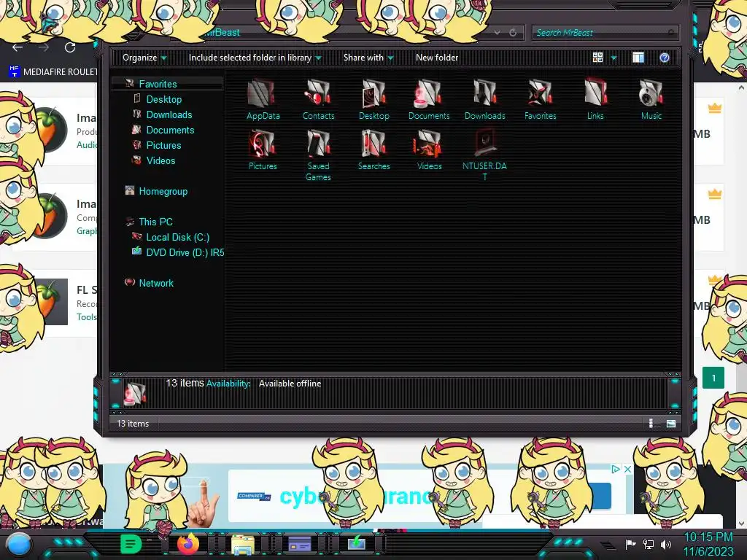
Task: Open the Favorites folder in file pane
Action: tap(541, 99)
